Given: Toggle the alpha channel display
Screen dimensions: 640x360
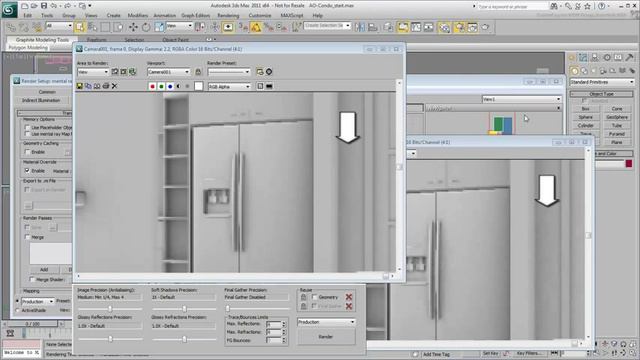Looking at the screenshot, I should [x=178, y=87].
